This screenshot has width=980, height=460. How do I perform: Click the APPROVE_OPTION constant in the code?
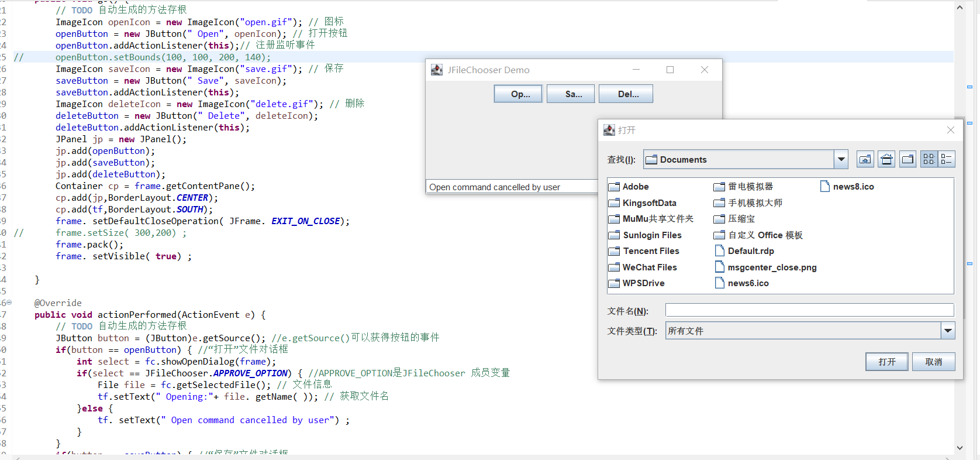point(250,373)
